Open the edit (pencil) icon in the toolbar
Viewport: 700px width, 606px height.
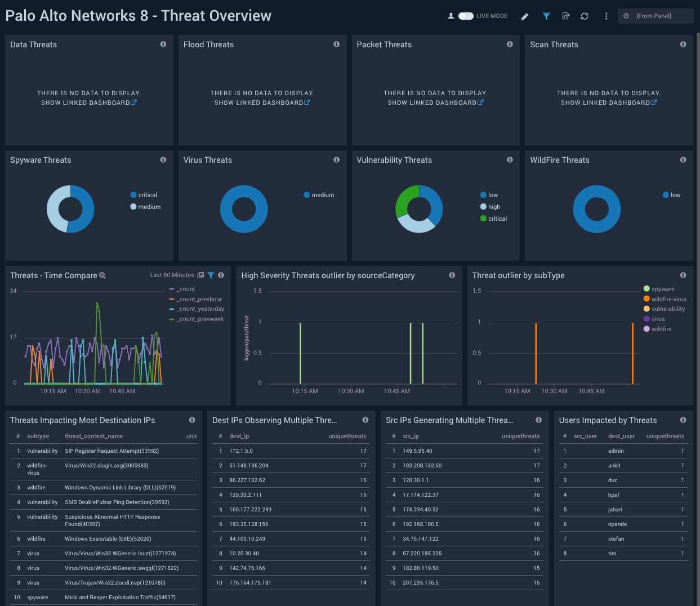click(x=525, y=16)
